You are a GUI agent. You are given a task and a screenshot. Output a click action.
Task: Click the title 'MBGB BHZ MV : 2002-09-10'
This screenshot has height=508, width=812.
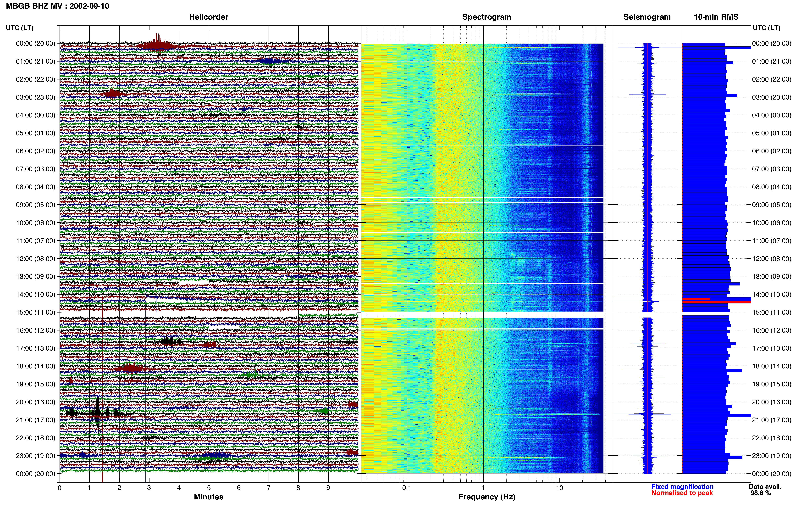57,6
